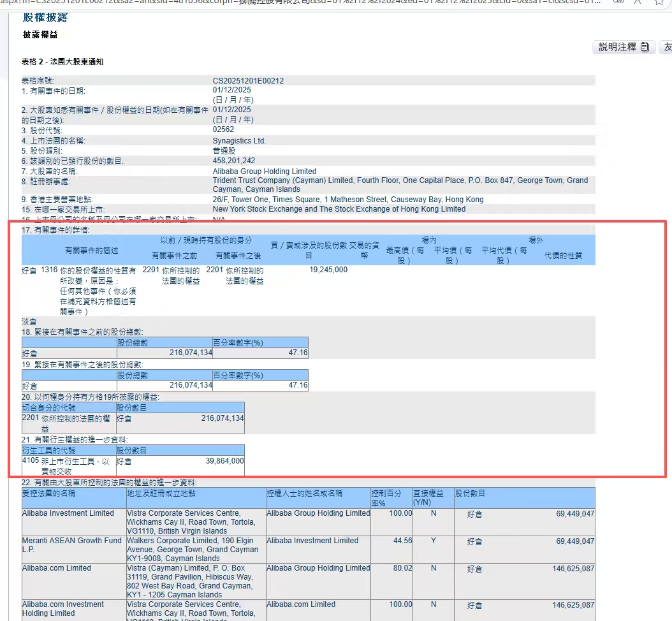
Task: Select the 股權披露 page heading
Action: pos(45,18)
